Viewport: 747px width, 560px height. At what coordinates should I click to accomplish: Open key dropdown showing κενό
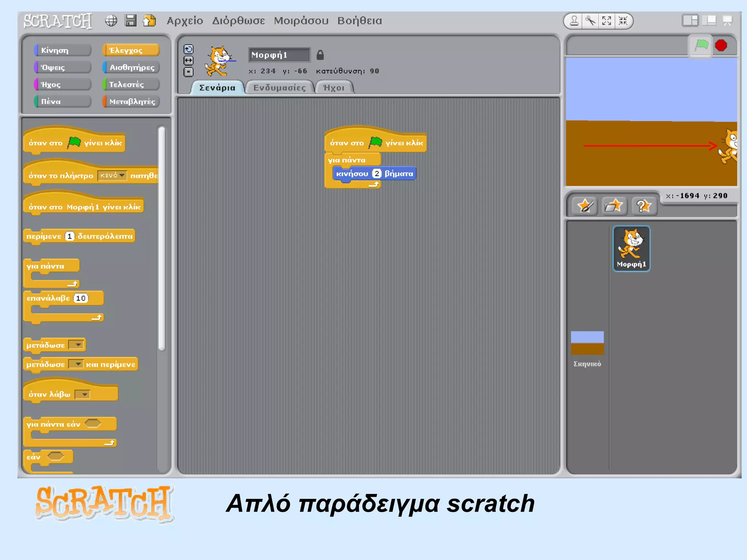[x=112, y=175]
